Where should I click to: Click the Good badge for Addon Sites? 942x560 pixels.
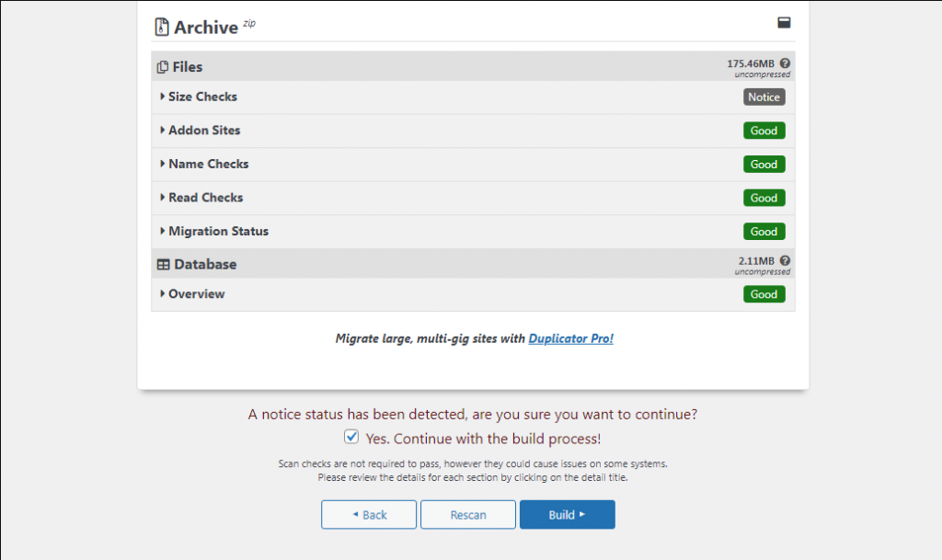tap(764, 131)
